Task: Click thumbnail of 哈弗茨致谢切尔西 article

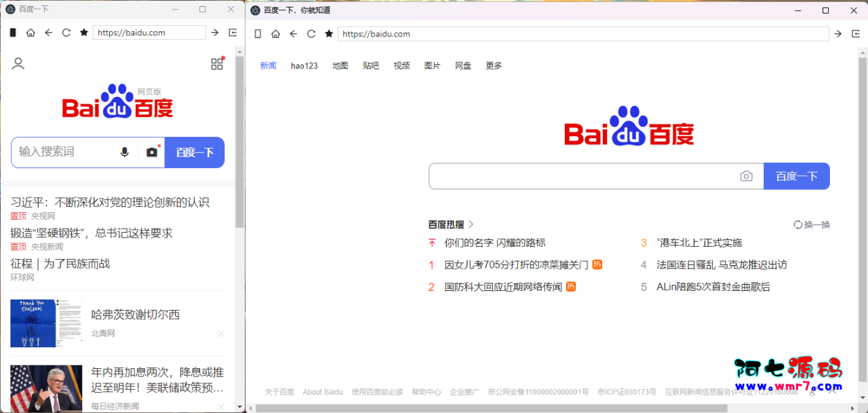Action: coord(46,323)
